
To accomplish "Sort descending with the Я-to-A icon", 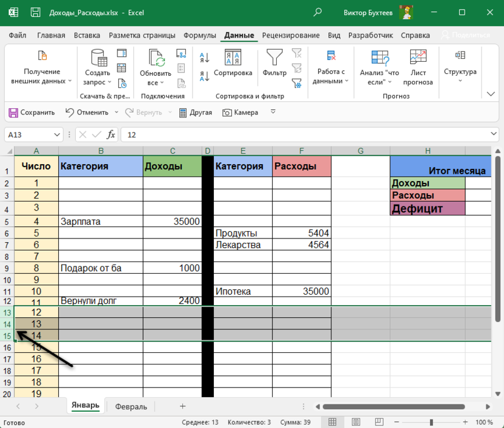I will (204, 76).
